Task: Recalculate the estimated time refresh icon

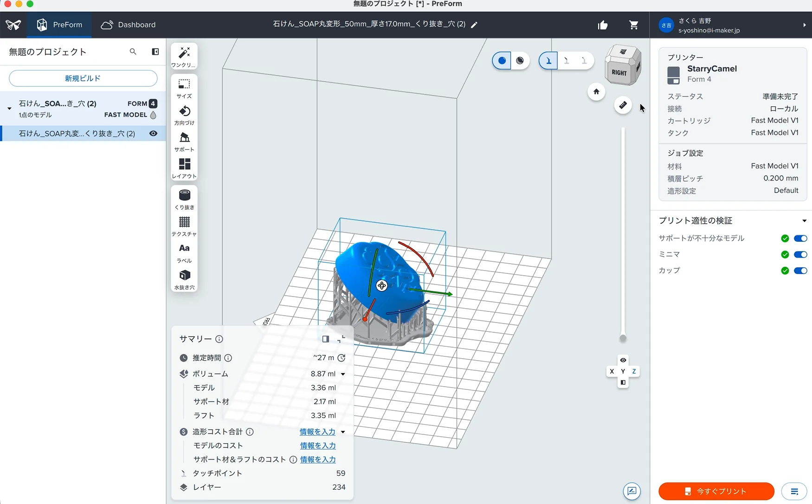Action: (x=342, y=358)
